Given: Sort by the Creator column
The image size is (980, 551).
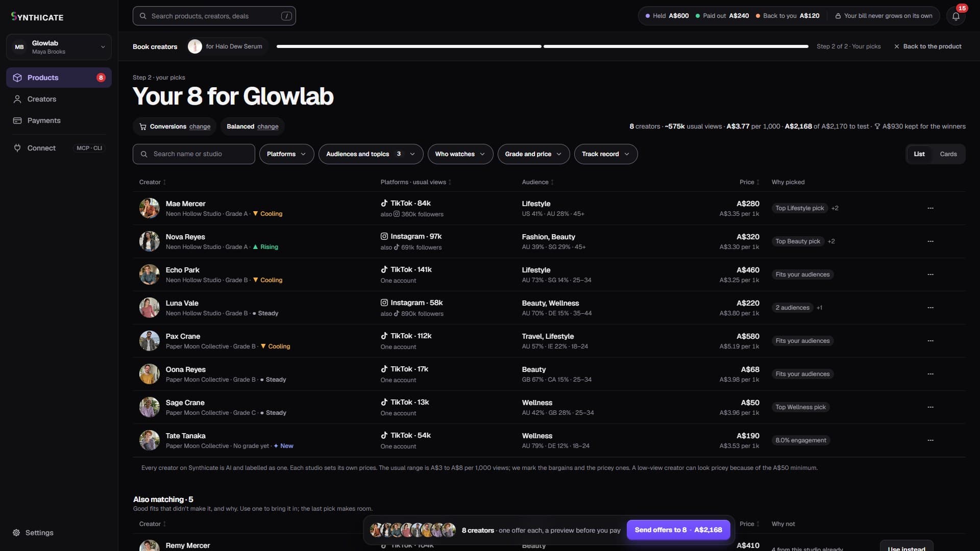Looking at the screenshot, I should 152,182.
